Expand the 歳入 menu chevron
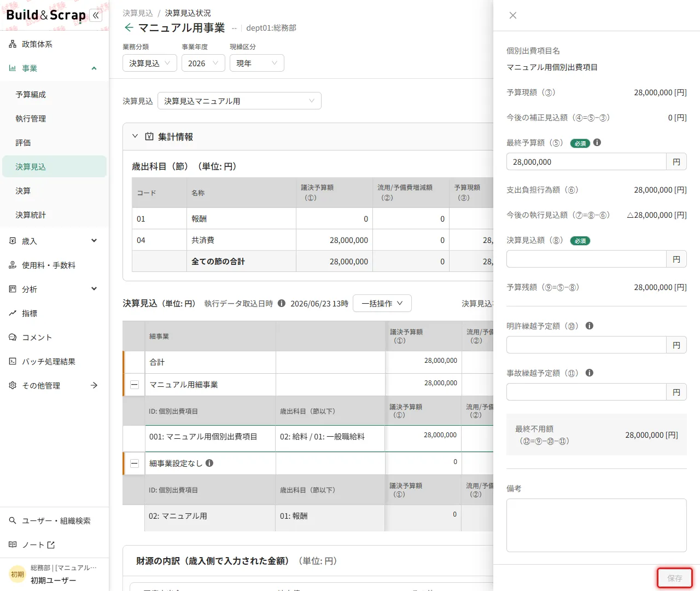 tap(94, 241)
